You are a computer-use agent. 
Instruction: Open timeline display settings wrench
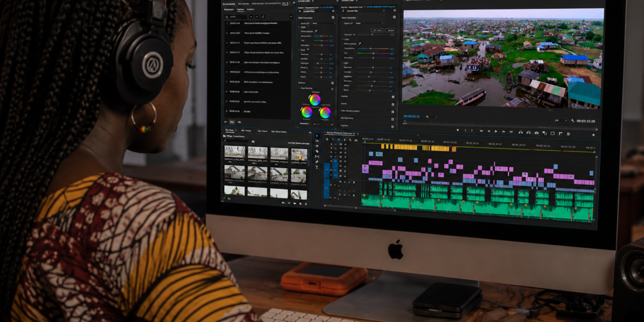[x=350, y=140]
